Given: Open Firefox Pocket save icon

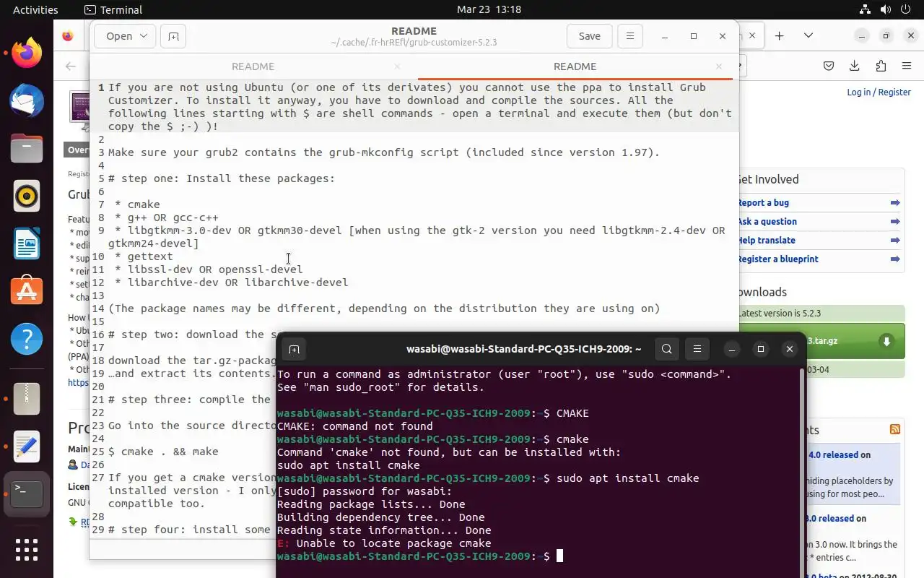Looking at the screenshot, I should point(829,66).
